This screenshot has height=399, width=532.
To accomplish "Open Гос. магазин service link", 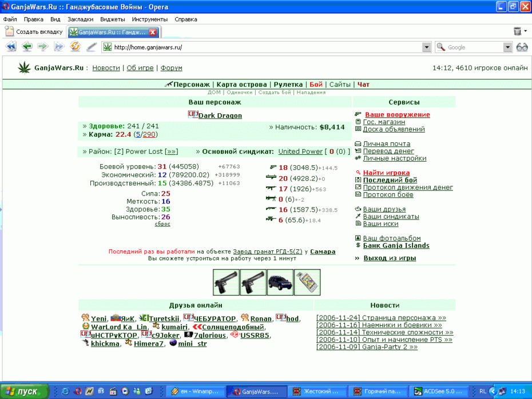I will [x=384, y=122].
